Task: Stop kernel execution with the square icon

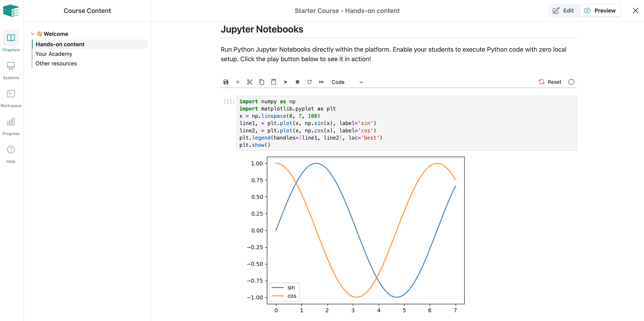Action: point(298,82)
